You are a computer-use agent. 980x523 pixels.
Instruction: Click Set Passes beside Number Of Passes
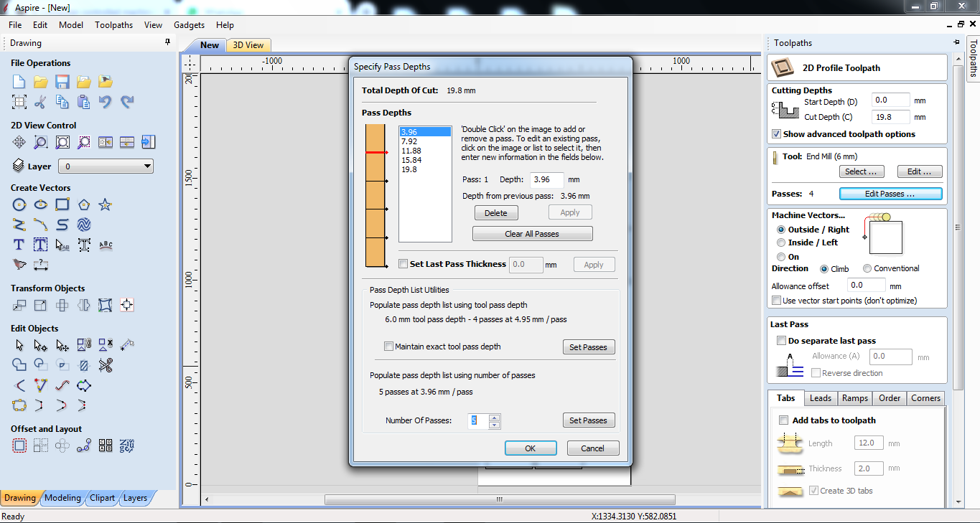[588, 420]
